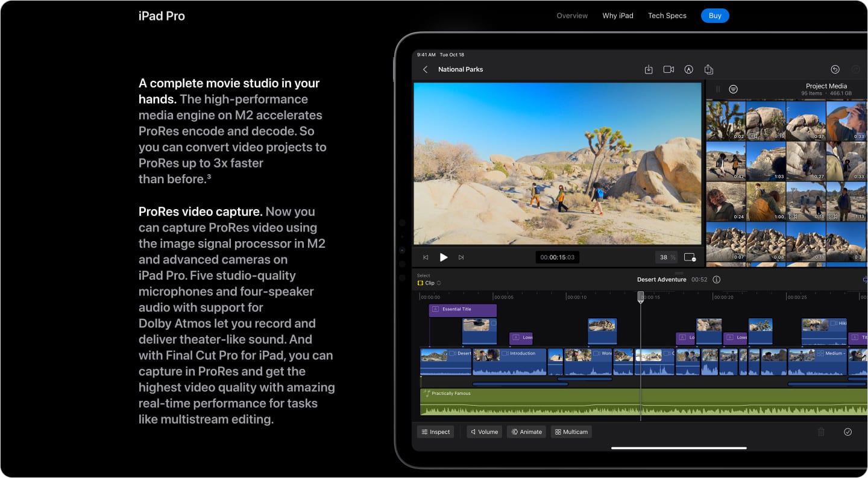The width and height of the screenshot is (868, 478).
Task: Select media thumbnail with 0:31 duration
Action: (x=847, y=242)
